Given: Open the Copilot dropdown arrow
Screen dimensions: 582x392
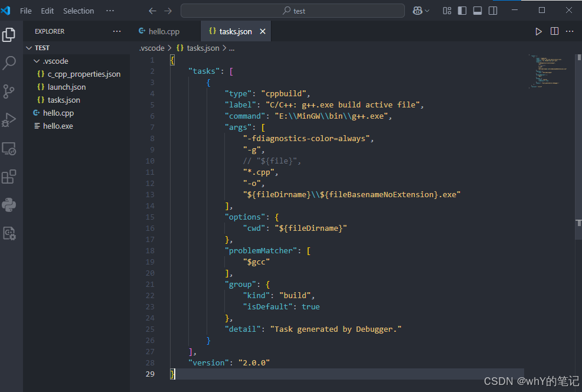Looking at the screenshot, I should click(427, 11).
